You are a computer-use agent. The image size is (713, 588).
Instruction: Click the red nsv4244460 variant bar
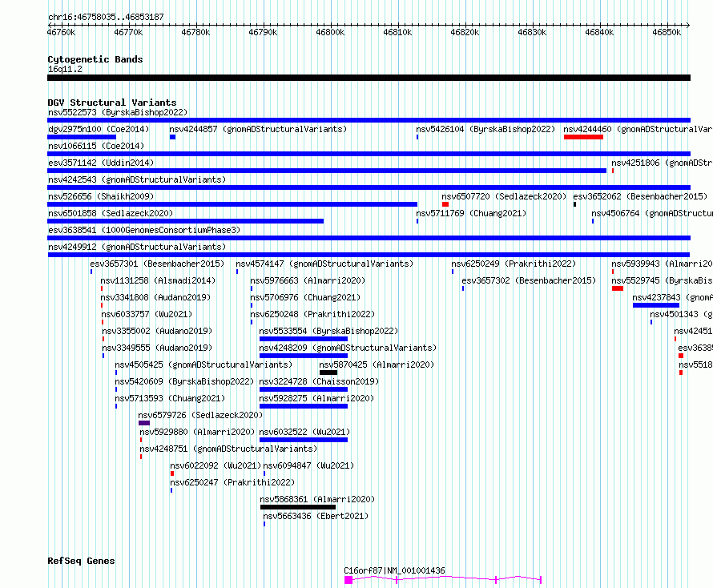[x=583, y=137]
